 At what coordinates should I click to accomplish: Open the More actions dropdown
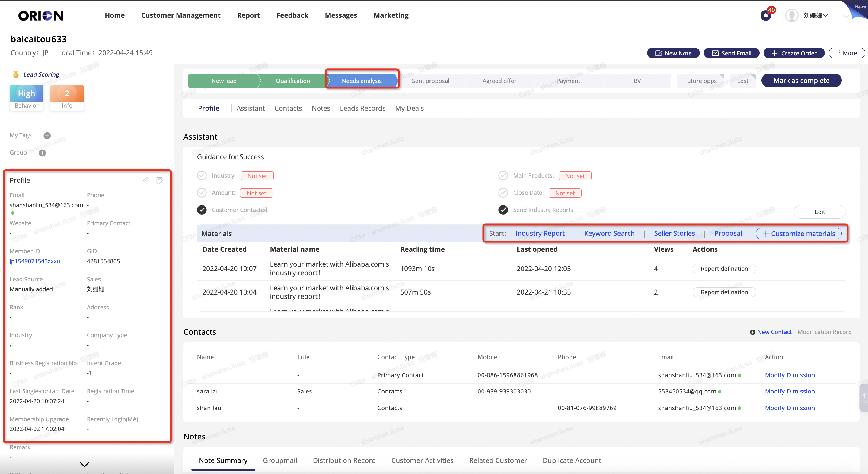click(x=847, y=53)
